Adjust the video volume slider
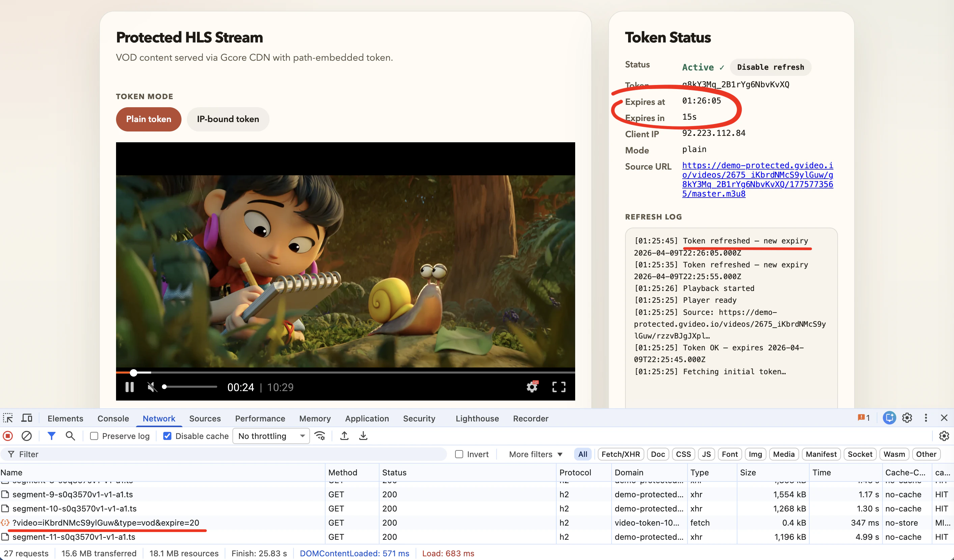 point(189,387)
